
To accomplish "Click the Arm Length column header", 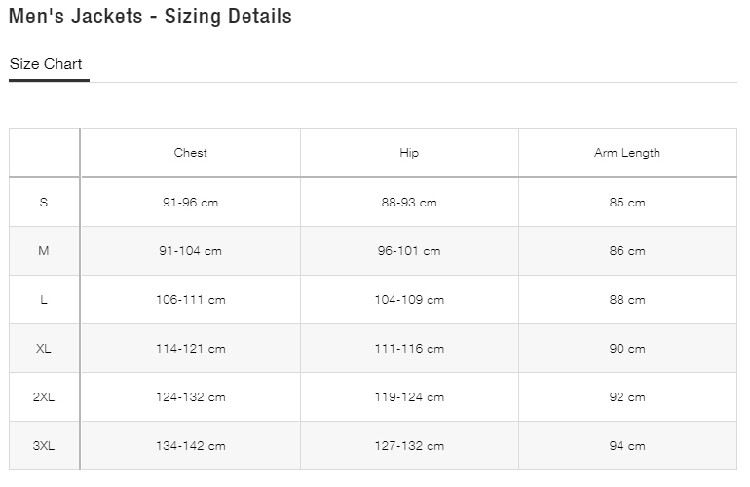I will coord(627,153).
